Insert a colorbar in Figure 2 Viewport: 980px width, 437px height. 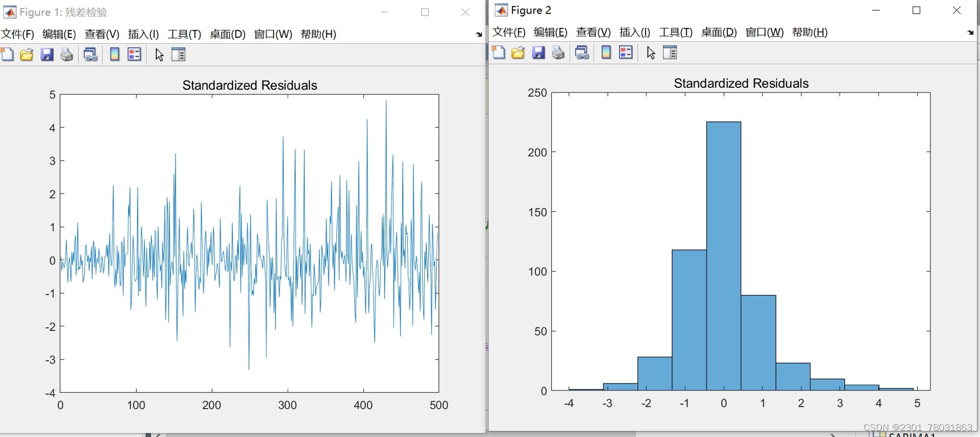[606, 53]
